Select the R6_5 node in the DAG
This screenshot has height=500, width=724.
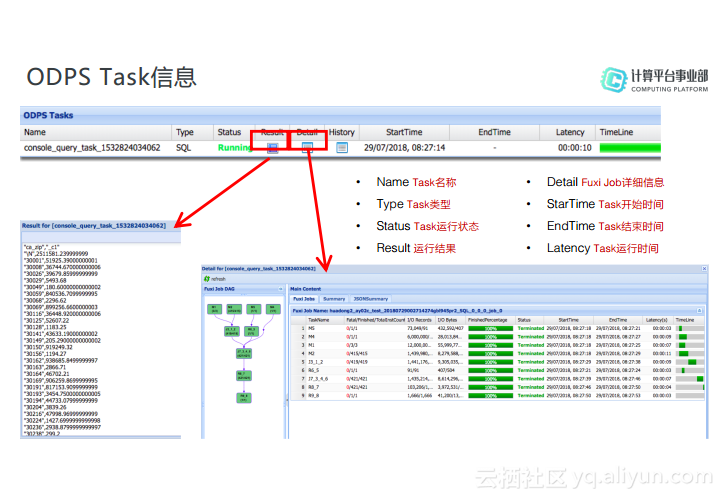(251, 331)
